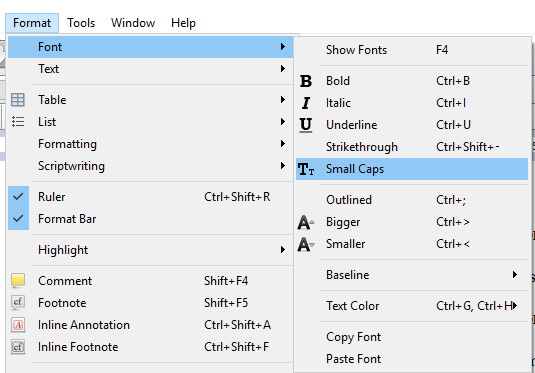
Task: Toggle the Ruler checkmark
Action: [x=18, y=197]
